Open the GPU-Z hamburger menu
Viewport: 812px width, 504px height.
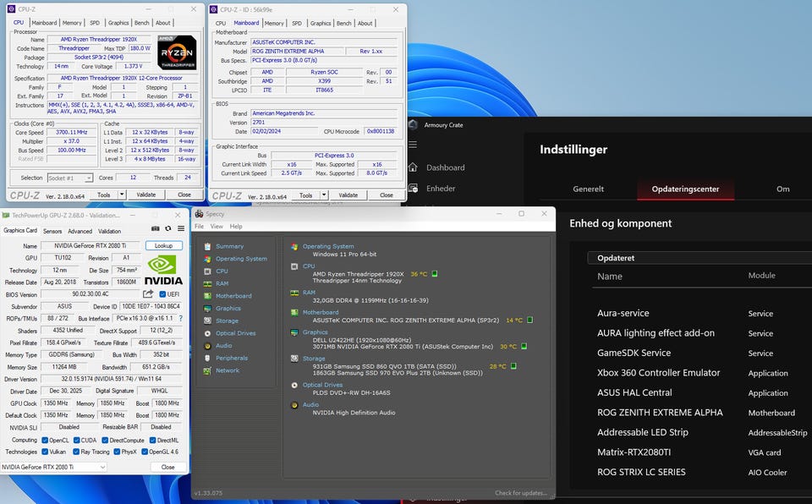180,230
